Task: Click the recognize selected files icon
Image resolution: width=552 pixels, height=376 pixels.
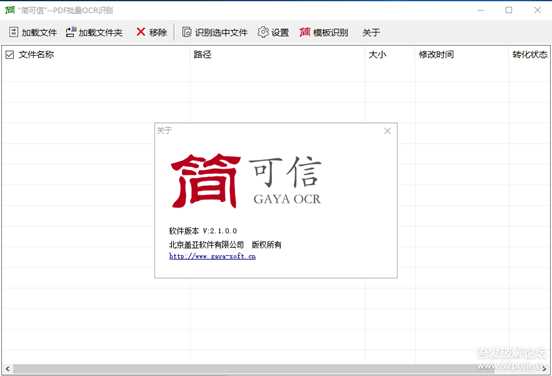Action: point(187,32)
